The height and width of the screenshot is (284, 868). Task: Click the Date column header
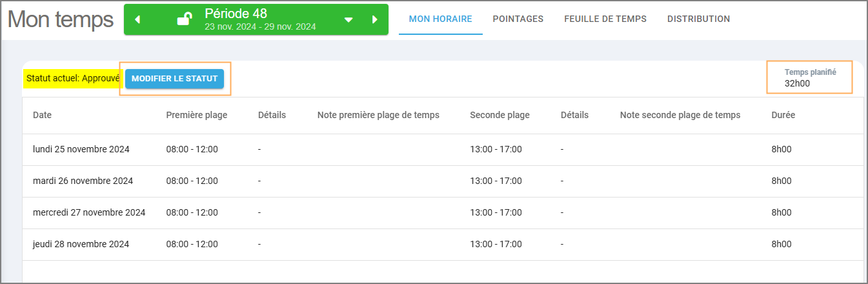point(42,115)
